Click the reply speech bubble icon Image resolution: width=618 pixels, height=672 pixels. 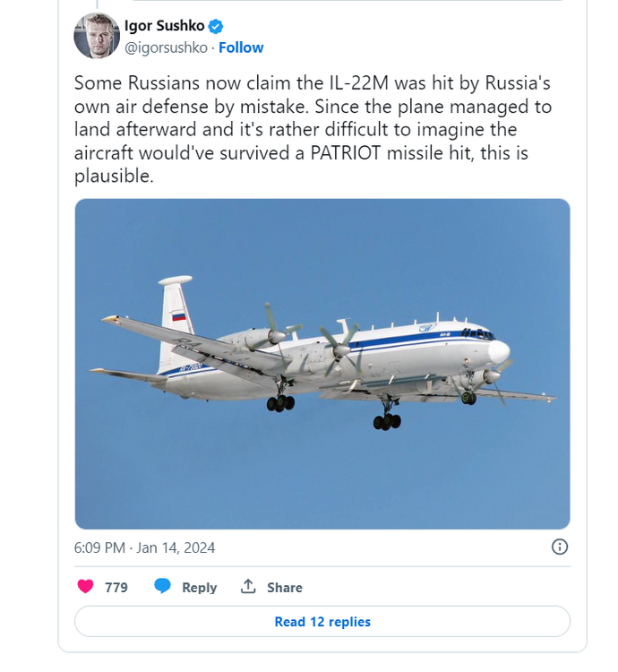point(162,587)
